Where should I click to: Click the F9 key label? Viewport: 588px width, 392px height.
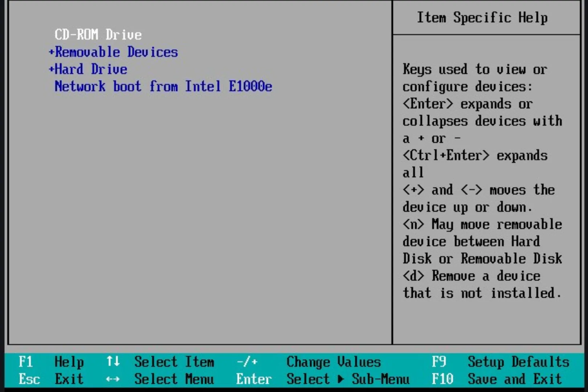439,362
